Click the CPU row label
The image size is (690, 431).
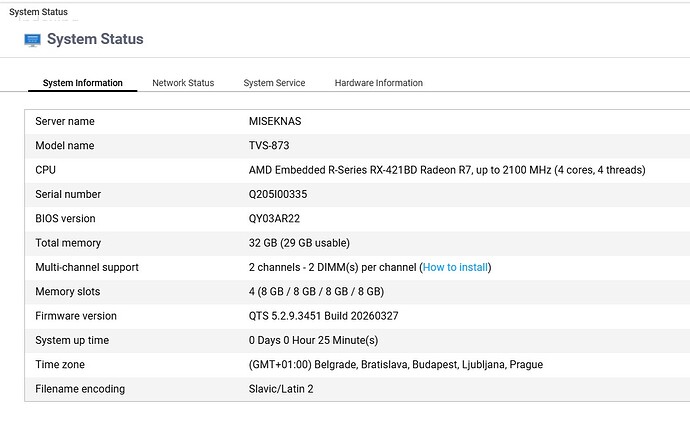[45, 170]
